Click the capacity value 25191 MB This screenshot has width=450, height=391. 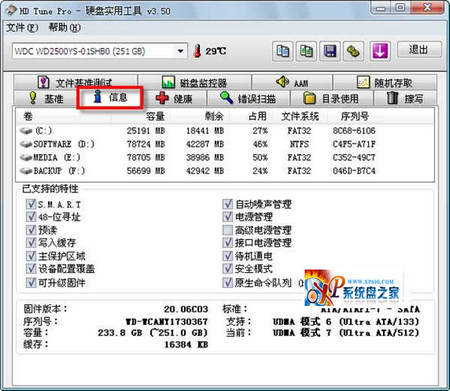146,131
